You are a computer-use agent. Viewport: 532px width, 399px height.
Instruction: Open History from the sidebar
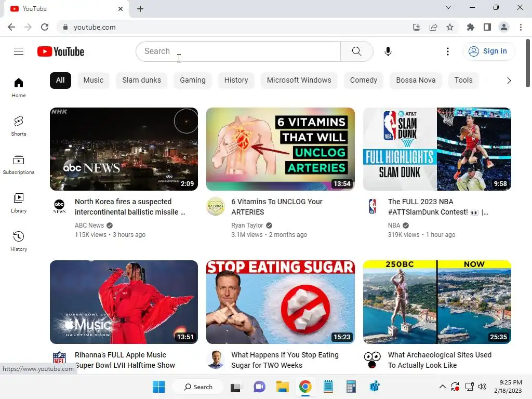[19, 241]
